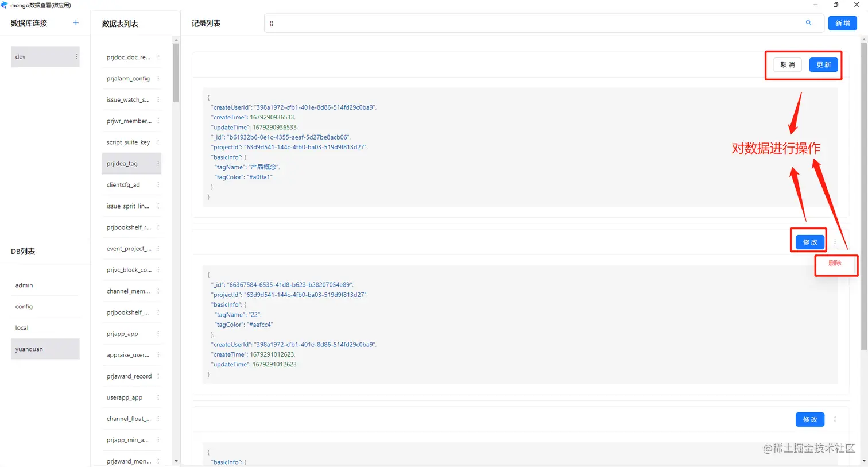This screenshot has width=868, height=467.
Task: Open more-actions dots of second record card
Action: (835, 242)
